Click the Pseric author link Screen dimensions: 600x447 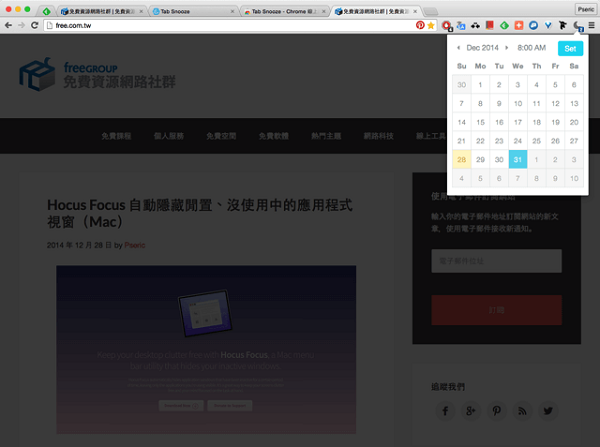(135, 245)
